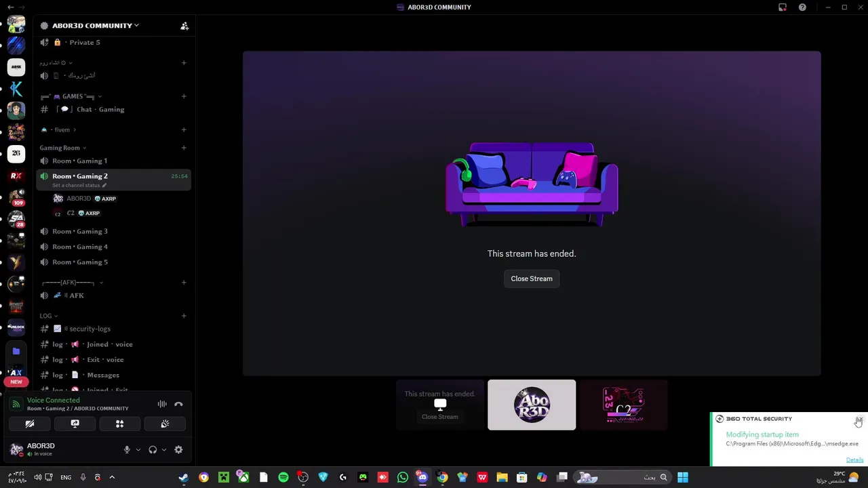This screenshot has width=868, height=488.
Task: Join the AFK voice channel
Action: tap(114, 296)
